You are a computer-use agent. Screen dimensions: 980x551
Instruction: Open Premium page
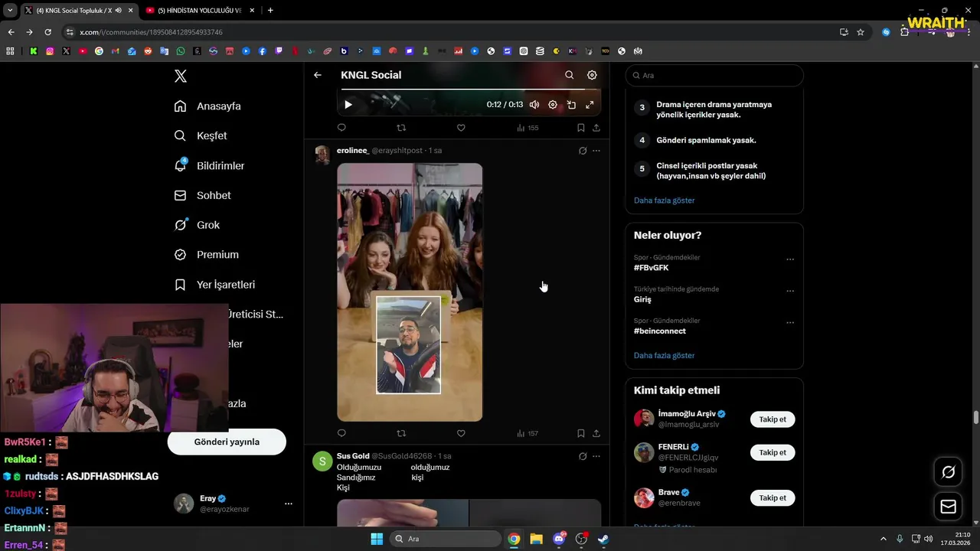point(206,255)
